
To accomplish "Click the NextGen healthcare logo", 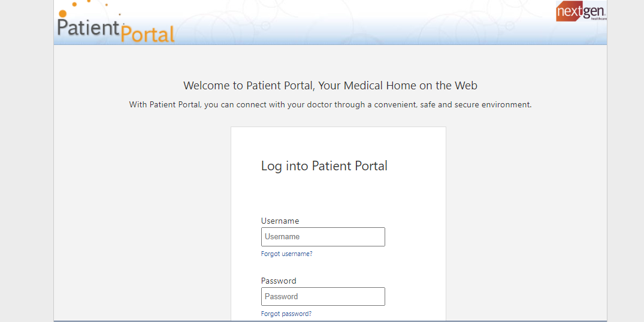I will tap(581, 11).
